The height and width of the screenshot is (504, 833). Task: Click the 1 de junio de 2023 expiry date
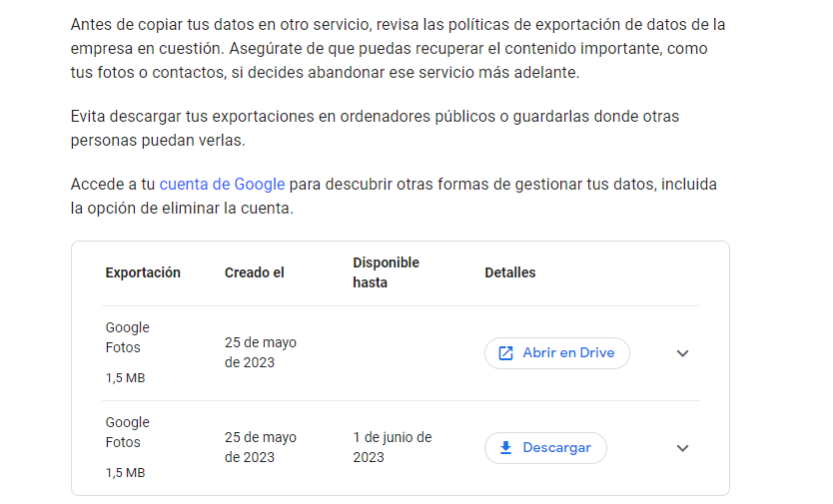point(392,447)
